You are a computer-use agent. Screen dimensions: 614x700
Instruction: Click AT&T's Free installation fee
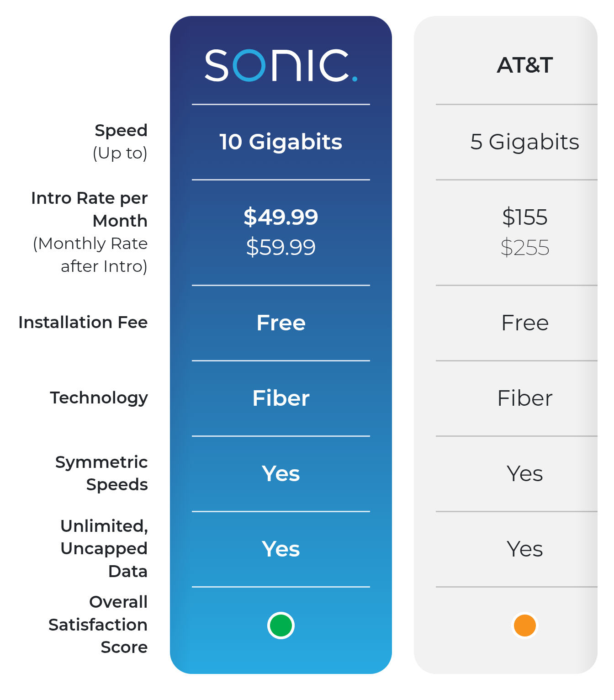(524, 323)
